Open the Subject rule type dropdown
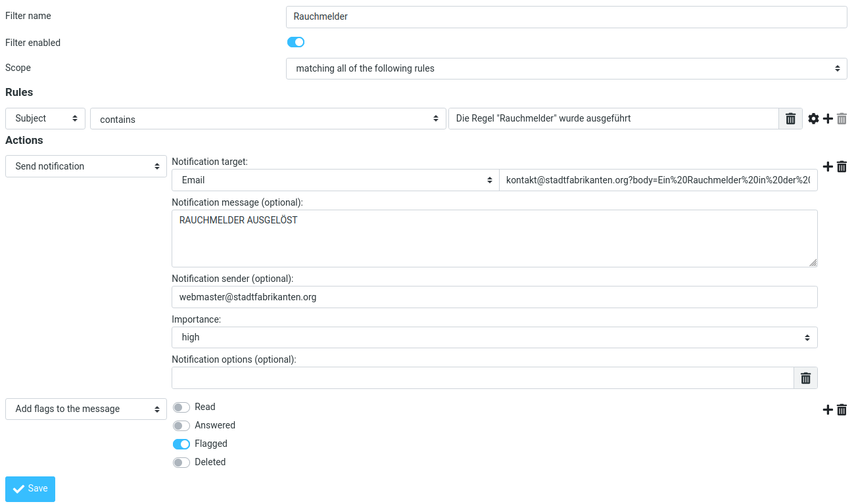 coord(45,119)
